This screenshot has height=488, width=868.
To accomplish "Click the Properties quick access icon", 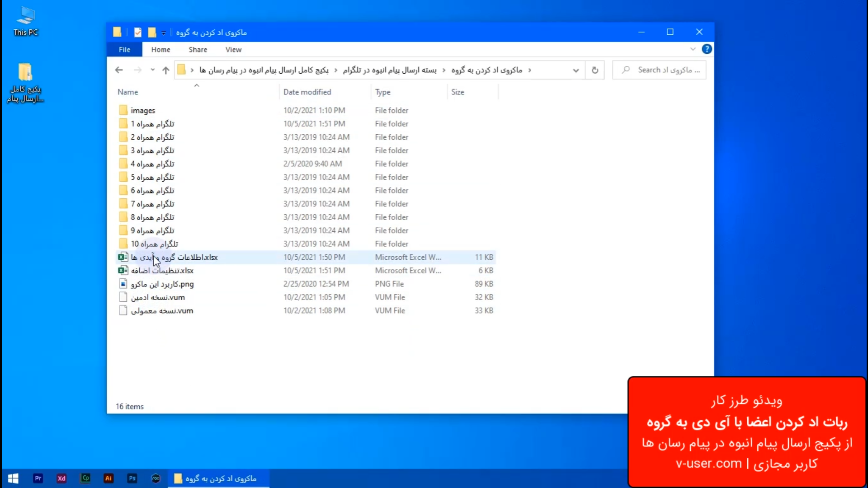I will pos(138,32).
